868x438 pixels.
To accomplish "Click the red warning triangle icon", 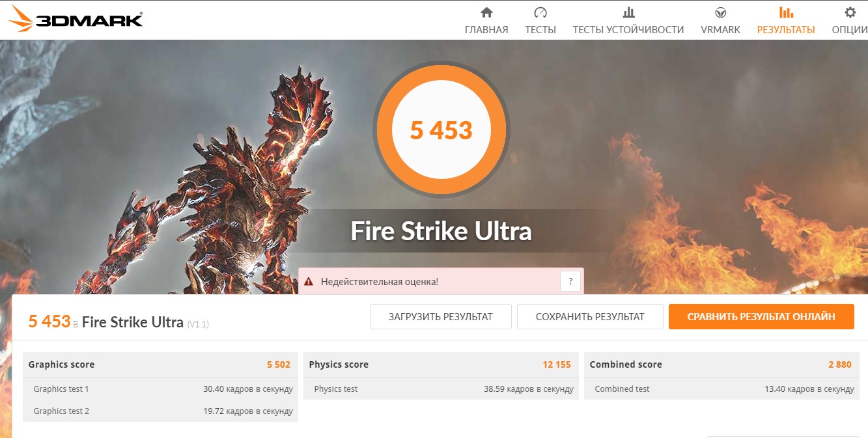I will click(x=309, y=282).
